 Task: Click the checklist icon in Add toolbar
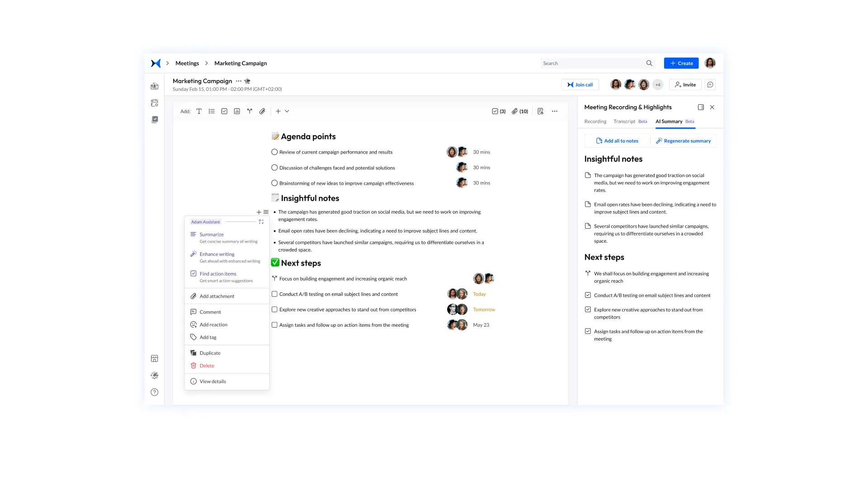[x=224, y=111]
